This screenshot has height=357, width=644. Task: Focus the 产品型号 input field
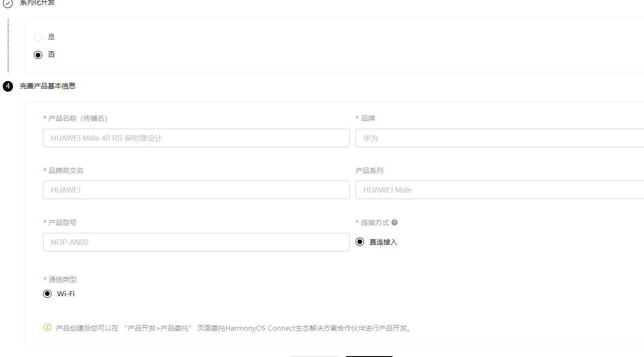[x=196, y=242]
